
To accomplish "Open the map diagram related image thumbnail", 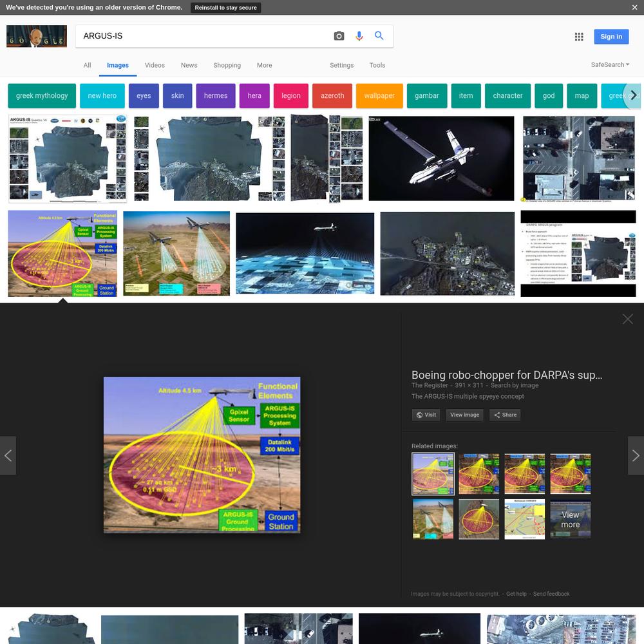I will point(524,519).
